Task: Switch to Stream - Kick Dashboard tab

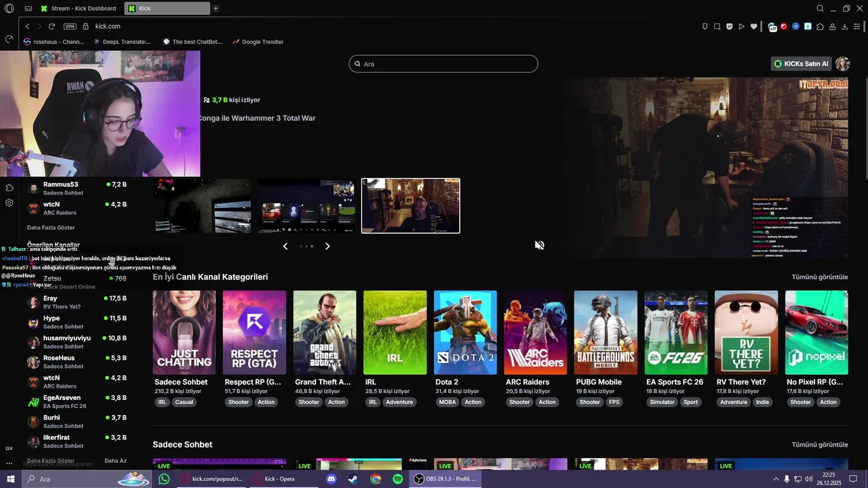Action: [78, 8]
